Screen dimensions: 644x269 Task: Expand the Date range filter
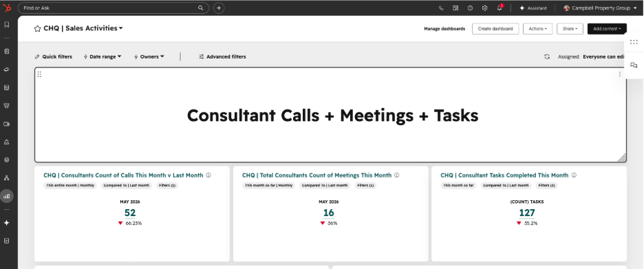103,56
